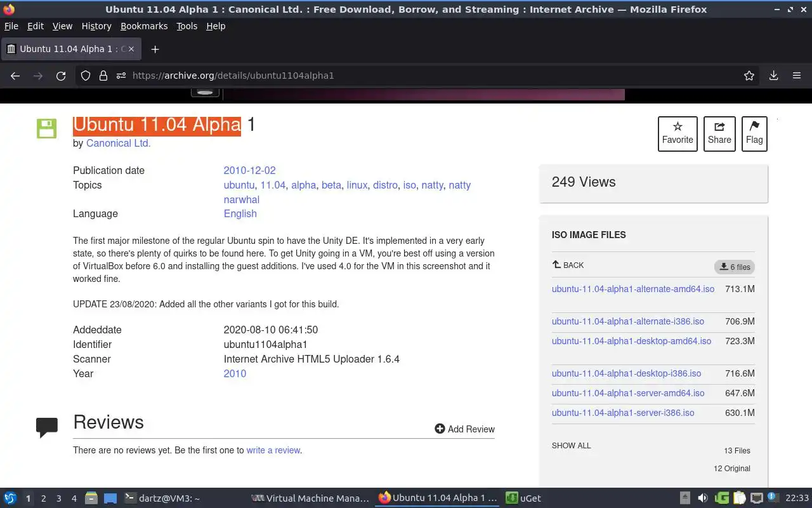Open the Firefox downloads panel
Screen dimensions: 812x508
coord(773,76)
